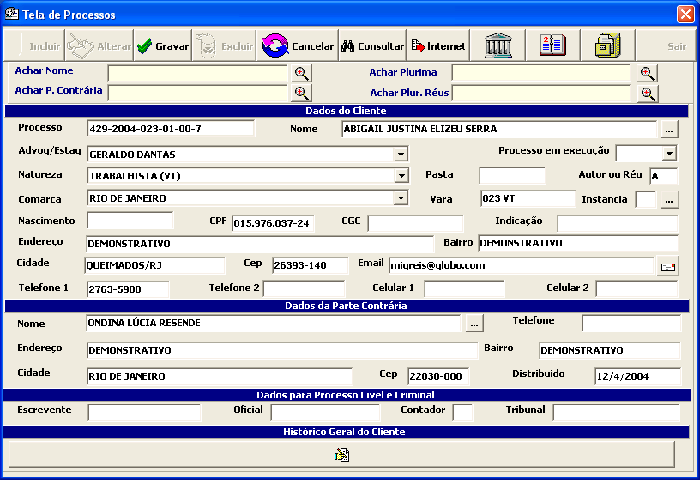Search using Achar Plur. Réus magnifier
This screenshot has width=700, height=480.
point(648,93)
